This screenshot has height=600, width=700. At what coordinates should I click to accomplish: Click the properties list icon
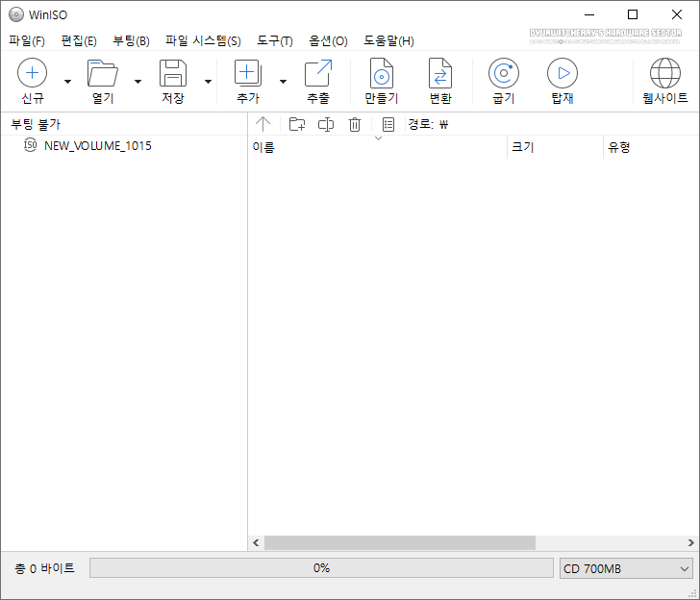tap(388, 124)
